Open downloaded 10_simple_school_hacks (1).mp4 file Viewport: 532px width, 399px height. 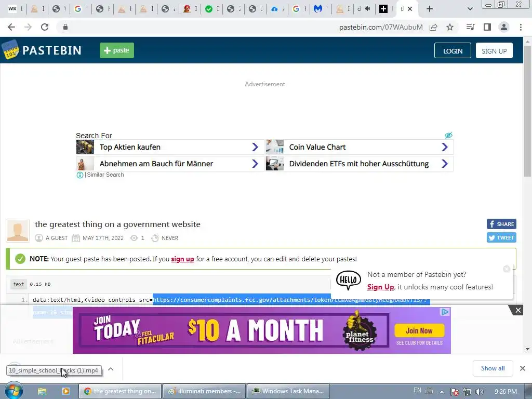point(54,370)
